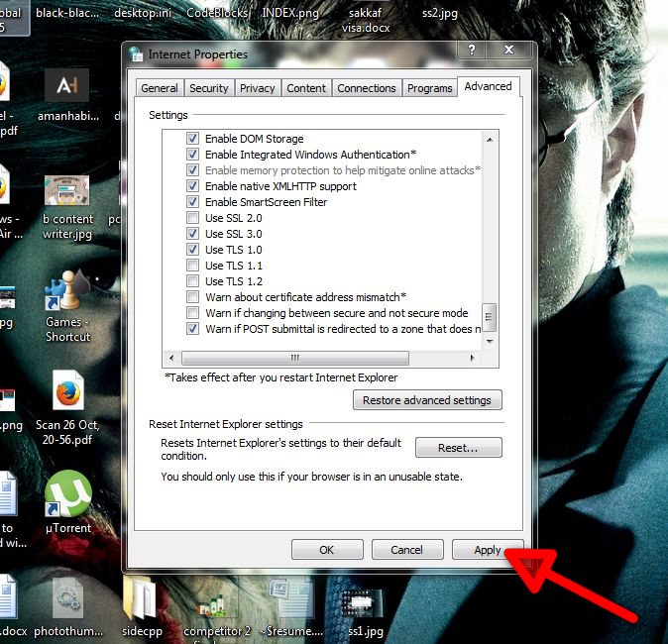This screenshot has height=644, width=668.
Task: Close the Internet Properties dialog
Action: [509, 50]
